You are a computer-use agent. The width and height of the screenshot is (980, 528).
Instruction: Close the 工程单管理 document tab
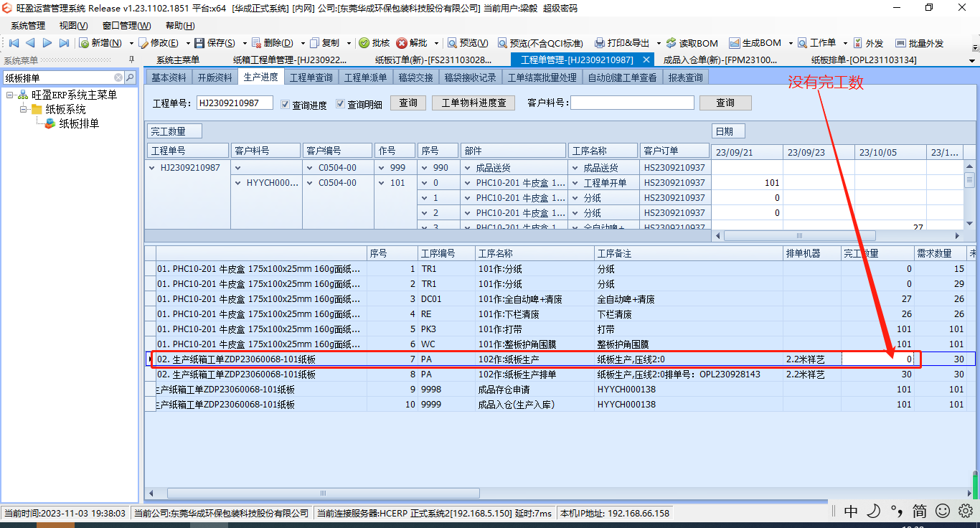(646, 60)
